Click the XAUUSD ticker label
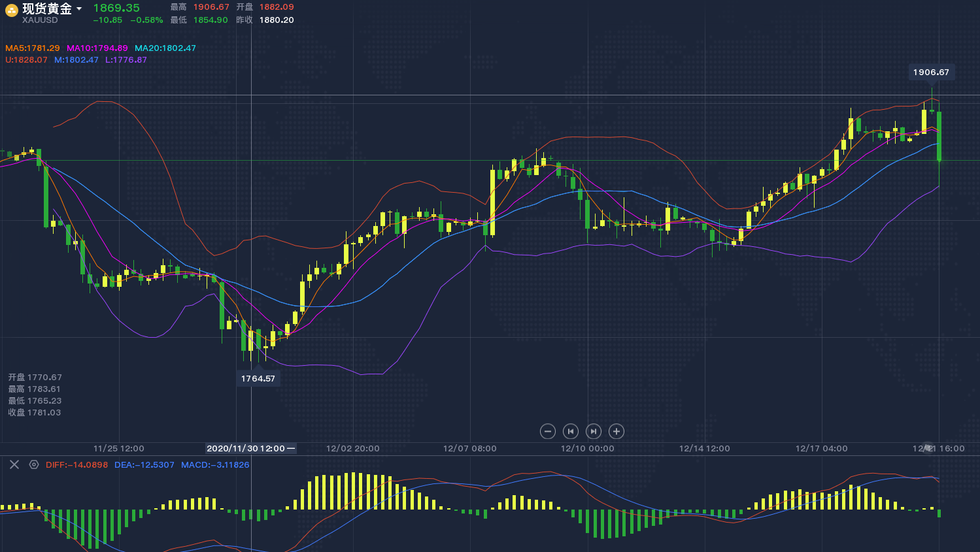 (x=40, y=20)
